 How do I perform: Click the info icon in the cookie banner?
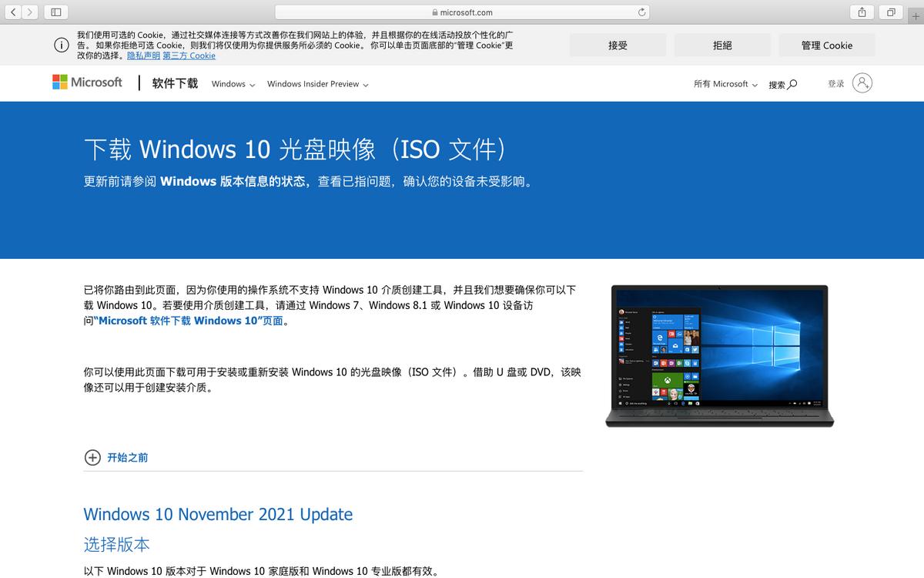(x=61, y=45)
